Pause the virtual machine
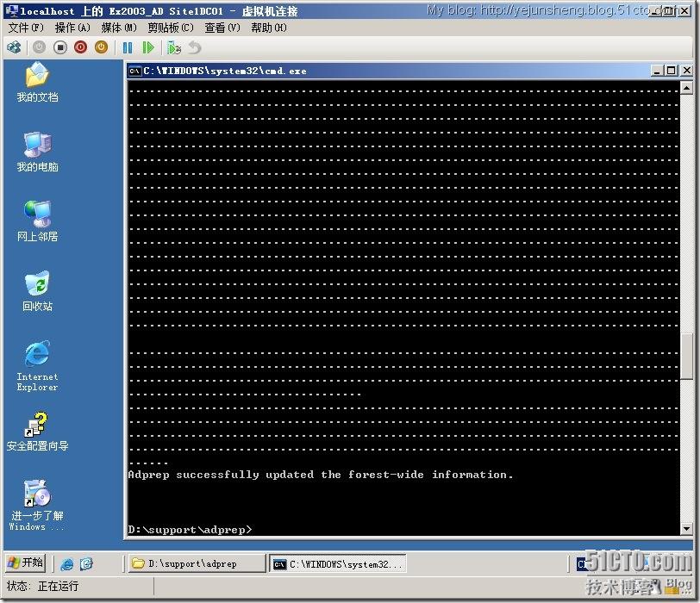The height and width of the screenshot is (603, 700). [x=128, y=47]
